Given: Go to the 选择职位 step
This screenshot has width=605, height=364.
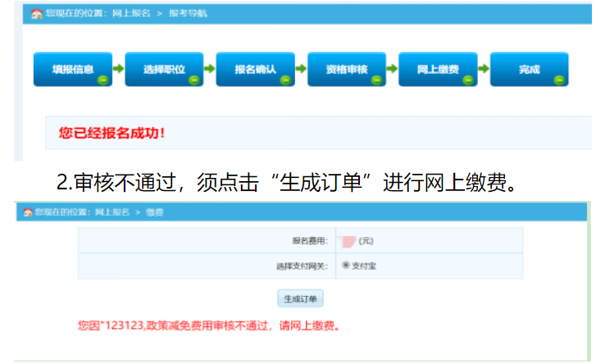Looking at the screenshot, I should pyautogui.click(x=163, y=70).
